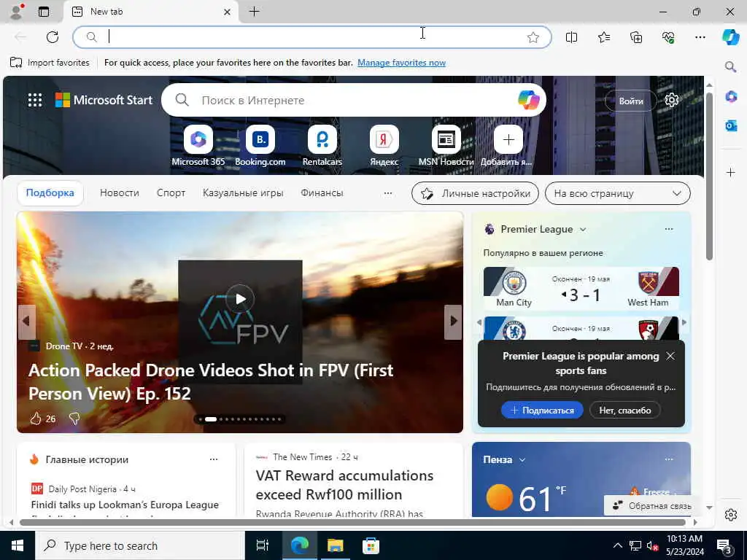Open Windows Start menu
Image resolution: width=747 pixels, height=560 pixels.
(x=18, y=545)
